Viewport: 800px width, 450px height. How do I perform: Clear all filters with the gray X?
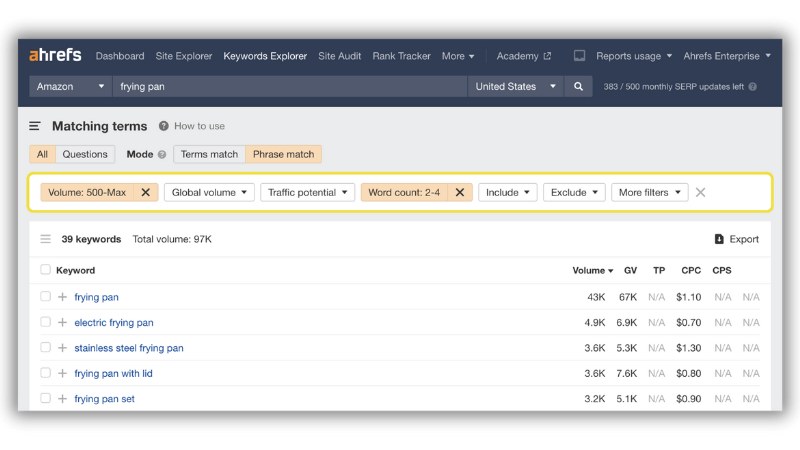pyautogui.click(x=701, y=192)
